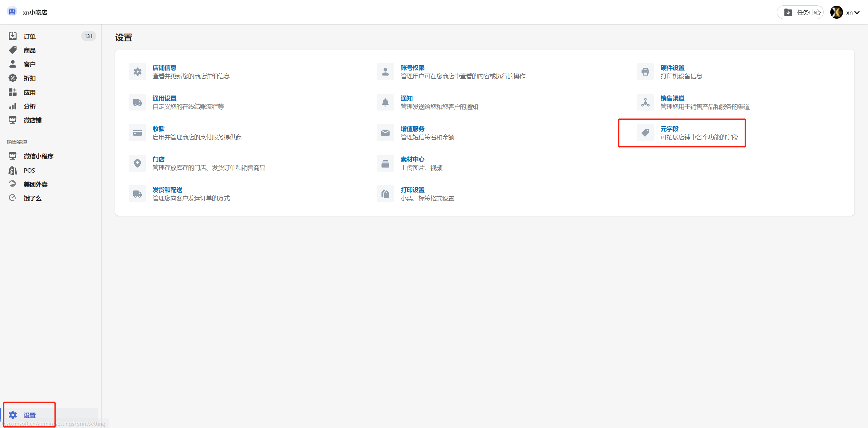Click the person icon for 账号权限
Viewport: 868px width, 428px height.
(x=385, y=72)
